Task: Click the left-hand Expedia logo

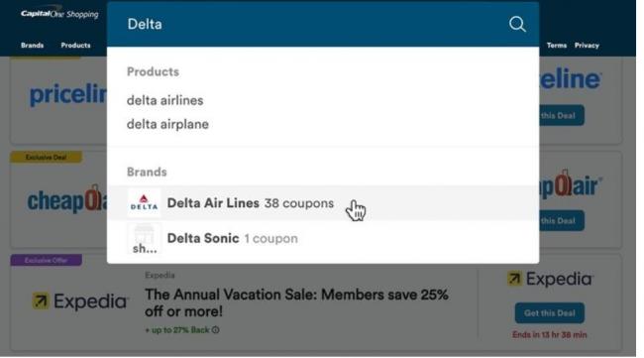Action: tap(80, 301)
